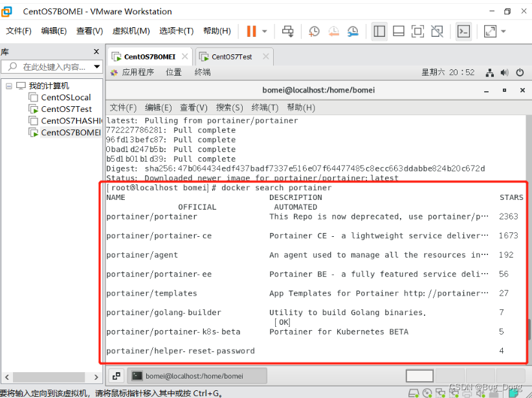Image resolution: width=532 pixels, height=398 pixels.
Task: Select the first workspace in switcher
Action: (x=419, y=376)
